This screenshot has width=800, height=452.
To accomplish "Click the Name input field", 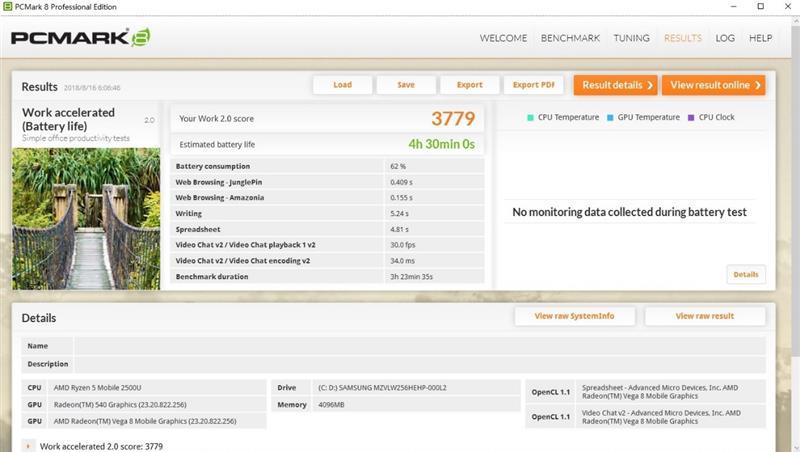I will tap(420, 345).
